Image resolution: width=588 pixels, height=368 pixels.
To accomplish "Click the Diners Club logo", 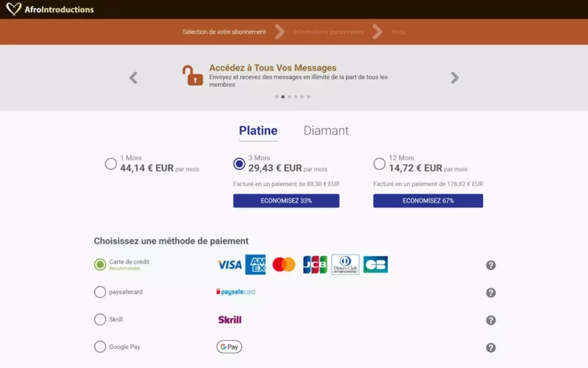I will click(345, 265).
